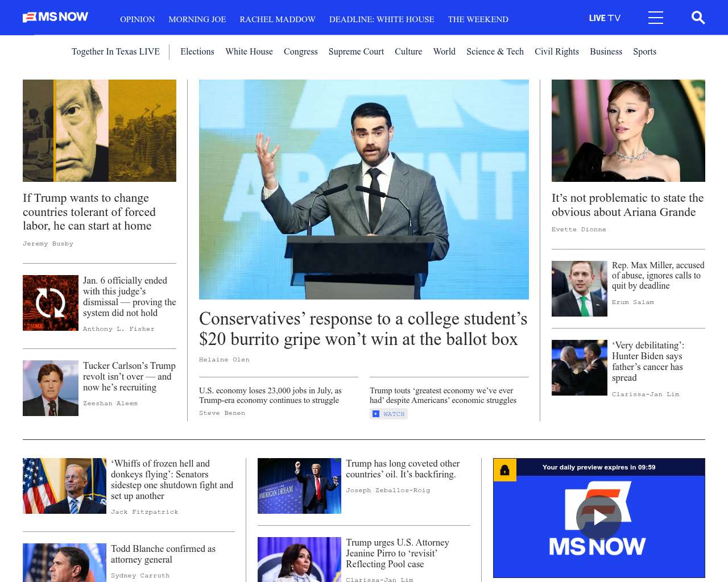Click author Zeeshan Aleem
This screenshot has height=582, width=728.
[110, 404]
